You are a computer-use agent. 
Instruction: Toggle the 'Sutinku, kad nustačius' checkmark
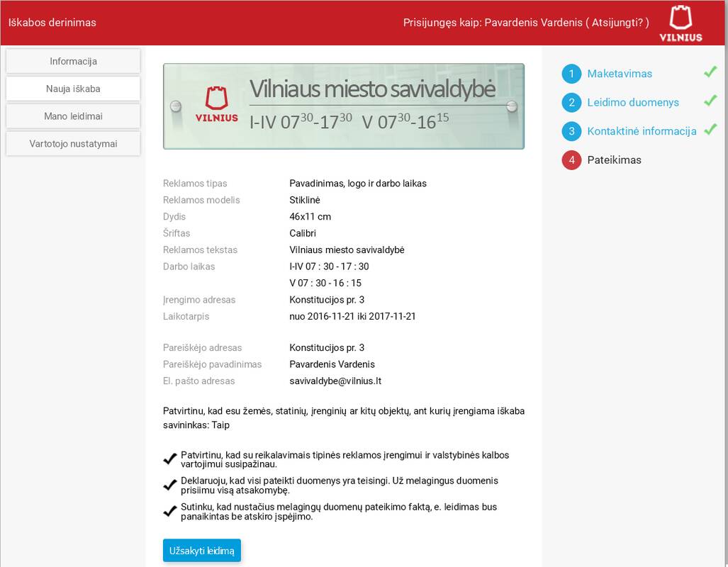[170, 511]
